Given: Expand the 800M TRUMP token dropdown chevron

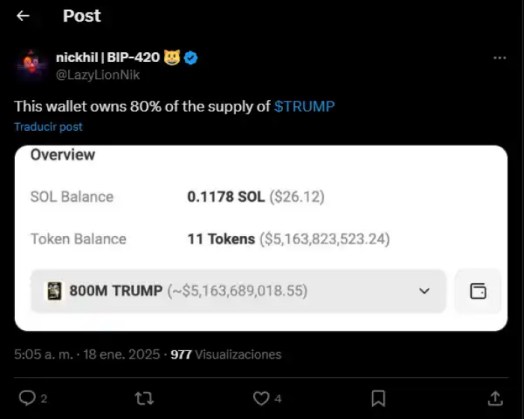Looking at the screenshot, I should (x=424, y=291).
